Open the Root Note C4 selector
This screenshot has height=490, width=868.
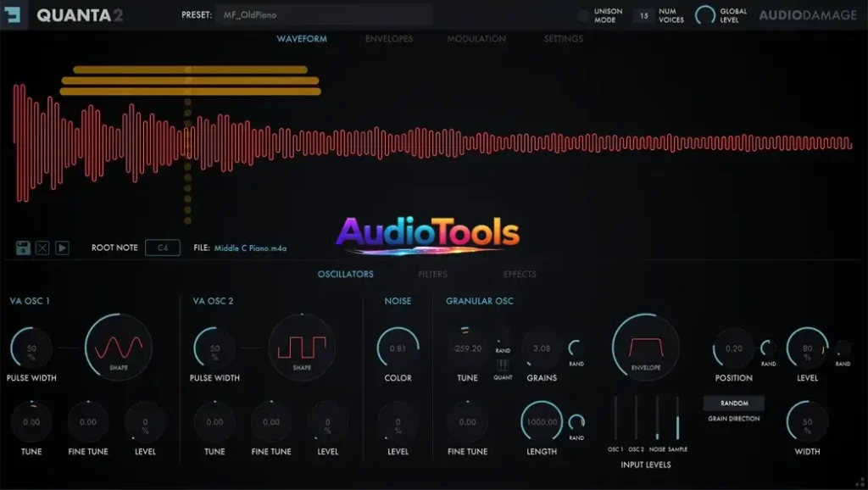[x=161, y=248]
